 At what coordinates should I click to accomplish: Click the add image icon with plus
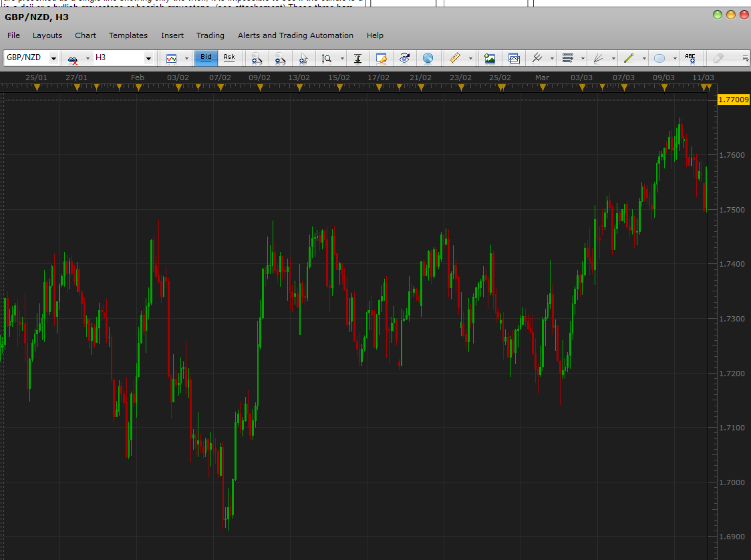click(x=490, y=58)
